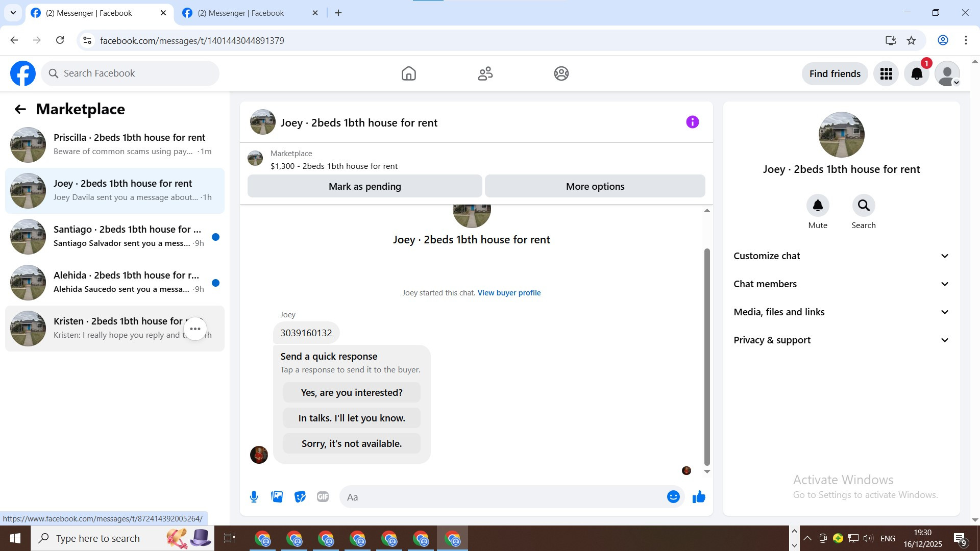Open Windows notification center
980x551 pixels.
pos(960,539)
